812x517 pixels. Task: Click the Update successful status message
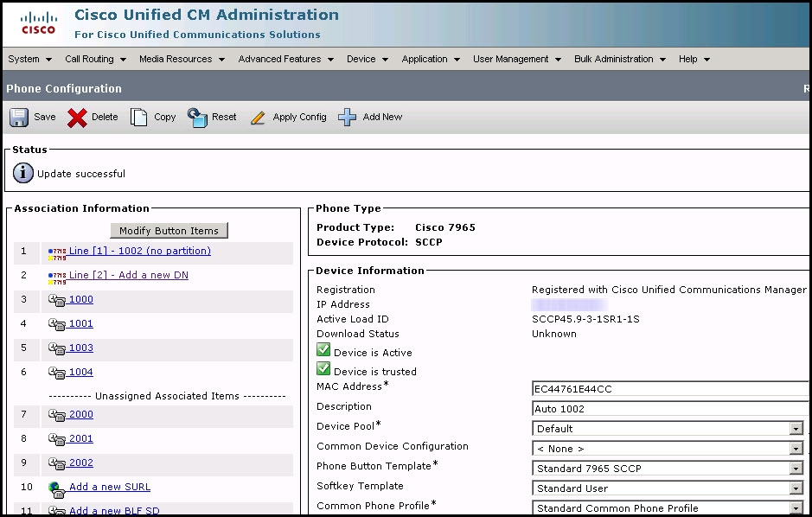coord(81,174)
